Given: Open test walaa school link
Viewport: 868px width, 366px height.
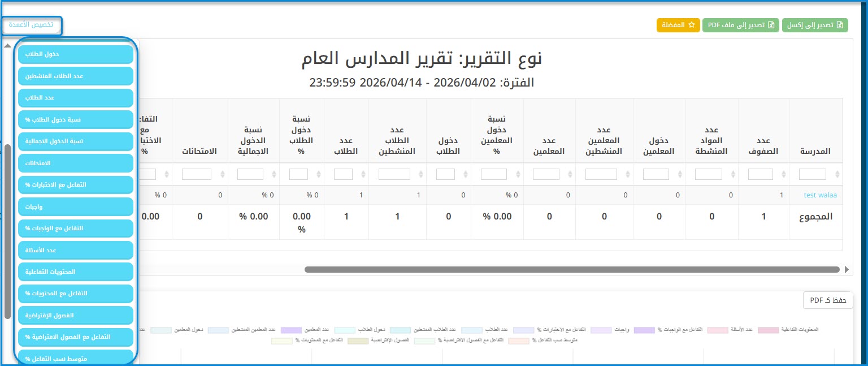Looking at the screenshot, I should point(820,195).
